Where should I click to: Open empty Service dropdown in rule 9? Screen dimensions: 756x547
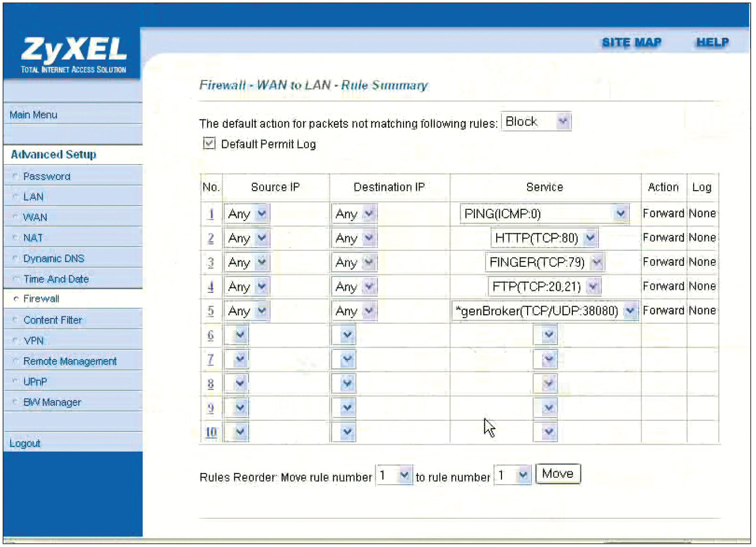coord(545,408)
